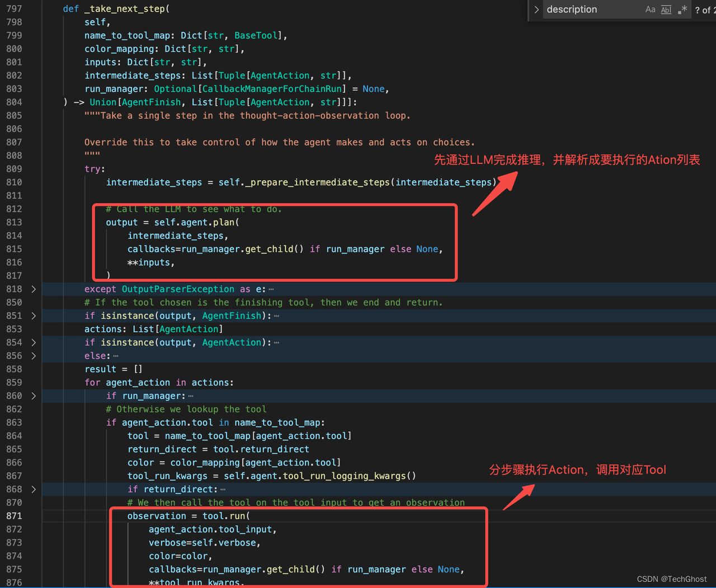Click "color_mapping[agent_action.tool]" on line 866
716x588 pixels.
coord(256,463)
